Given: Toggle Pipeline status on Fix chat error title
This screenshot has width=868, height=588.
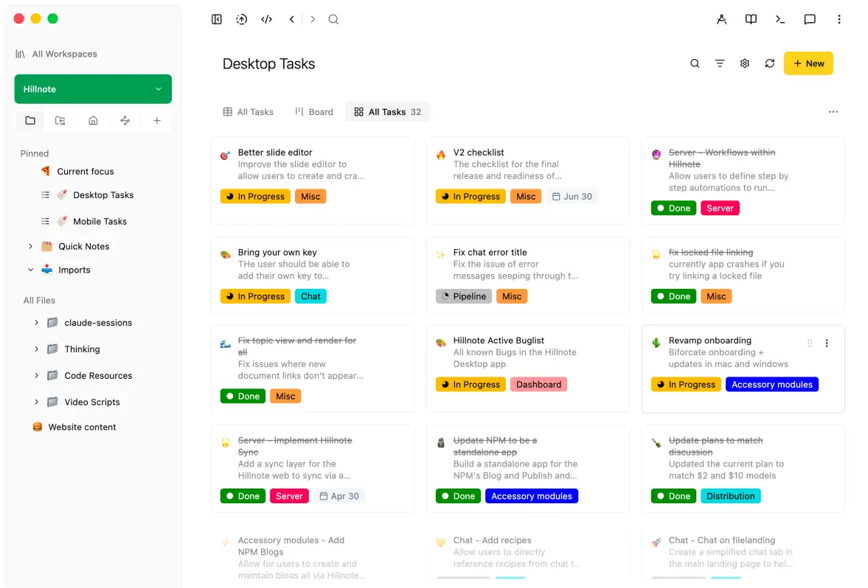Looking at the screenshot, I should [x=463, y=296].
